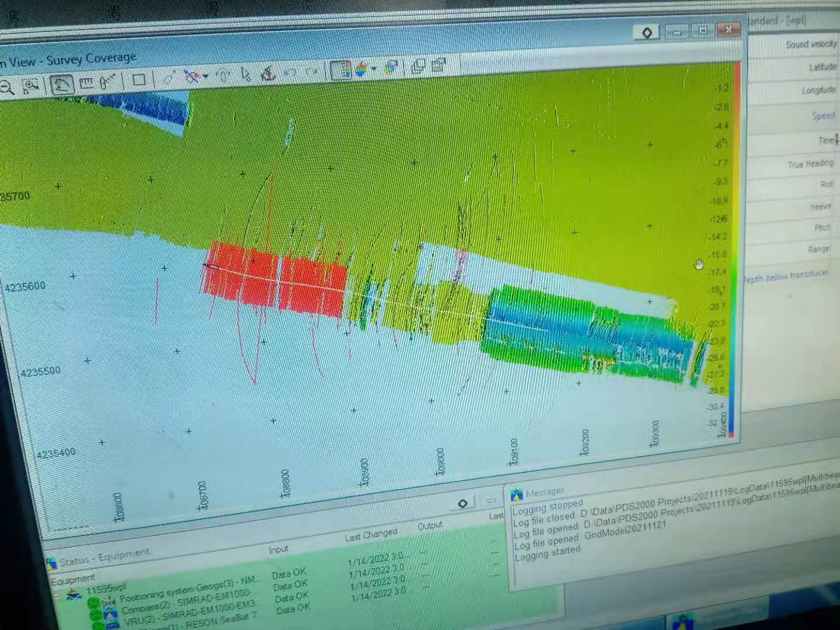
Task: Click the Output column header
Action: (x=430, y=526)
